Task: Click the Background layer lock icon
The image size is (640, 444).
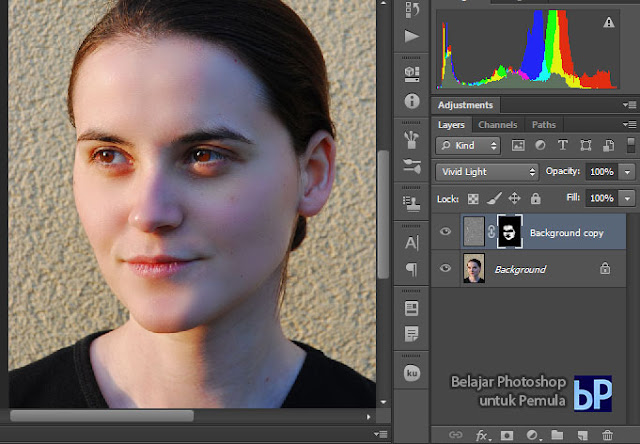Action: (x=605, y=268)
